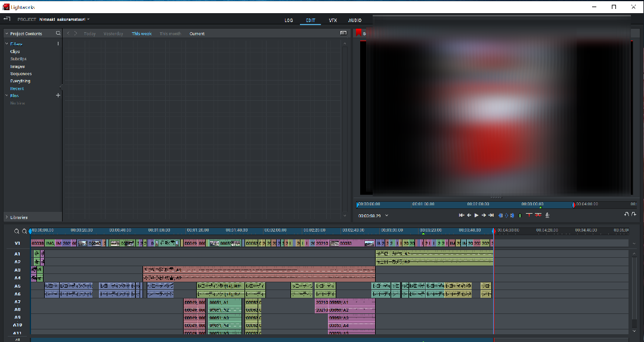The height and width of the screenshot is (342, 644).
Task: Step one frame forward
Action: pos(484,215)
